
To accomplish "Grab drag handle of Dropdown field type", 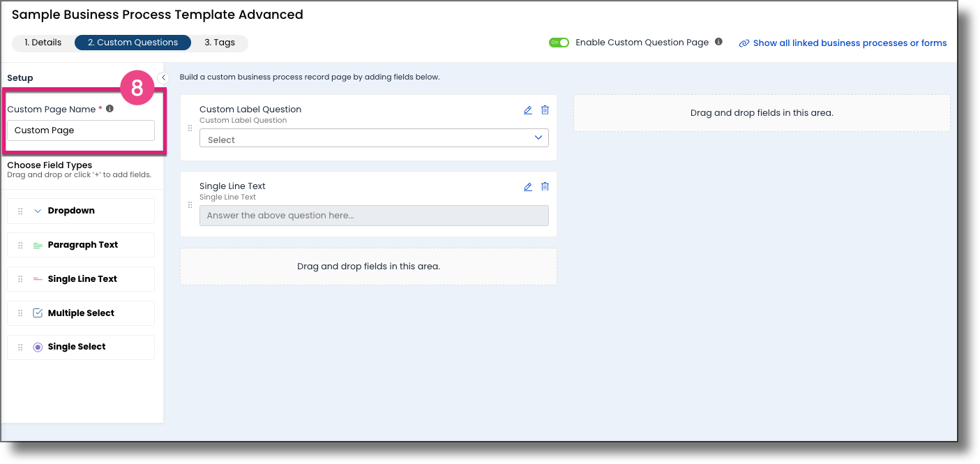I will [20, 211].
